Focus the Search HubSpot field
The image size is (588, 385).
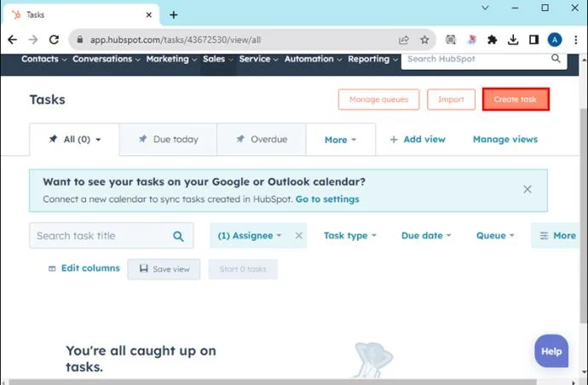tap(484, 60)
